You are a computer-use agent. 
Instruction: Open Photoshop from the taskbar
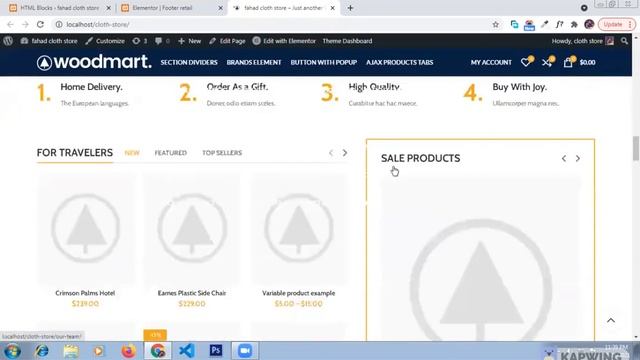(x=216, y=350)
